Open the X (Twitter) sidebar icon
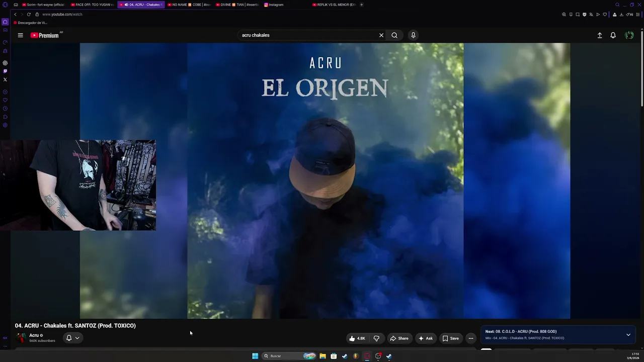Image resolution: width=644 pixels, height=362 pixels. click(x=5, y=79)
